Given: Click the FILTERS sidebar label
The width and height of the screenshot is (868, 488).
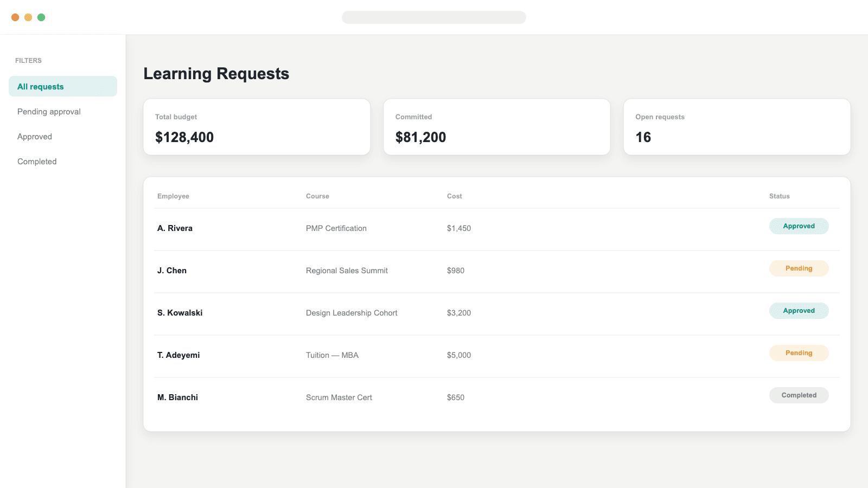Looking at the screenshot, I should 28,61.
